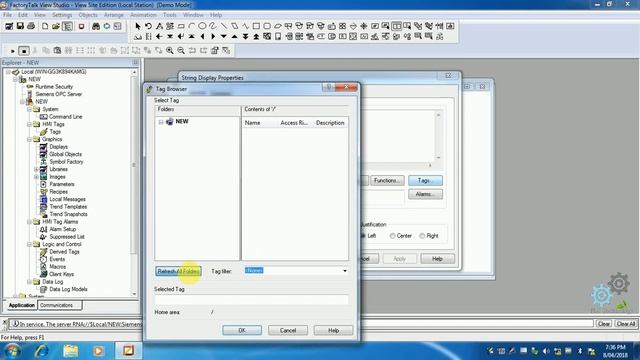This screenshot has width=640, height=360.
Task: Click the circular refresh toolbar icon
Action: pos(107,26)
